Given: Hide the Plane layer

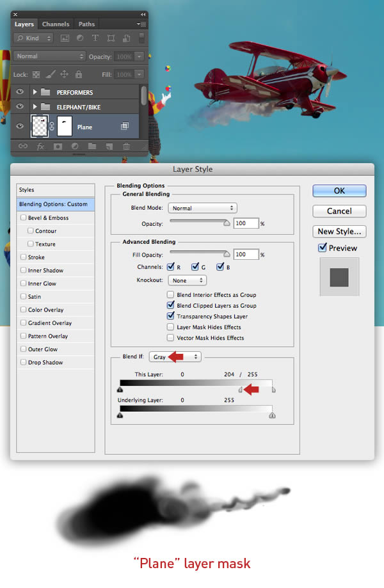Looking at the screenshot, I should click(19, 126).
